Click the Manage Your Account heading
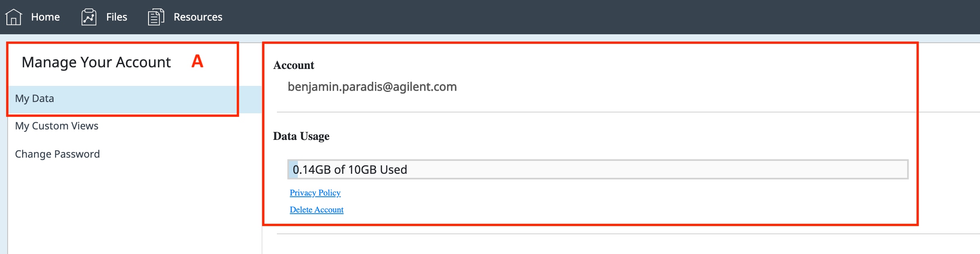980x254 pixels. (x=96, y=62)
